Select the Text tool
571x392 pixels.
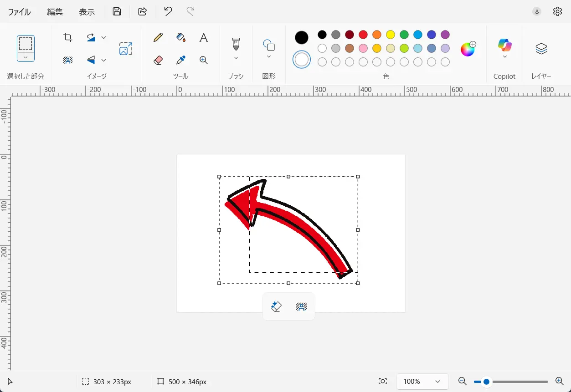tap(204, 37)
